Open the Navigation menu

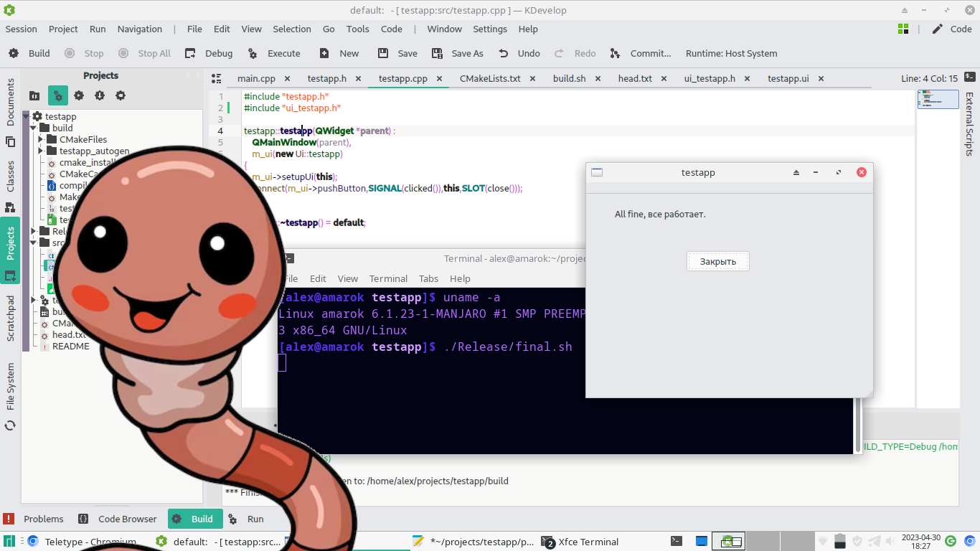point(140,29)
